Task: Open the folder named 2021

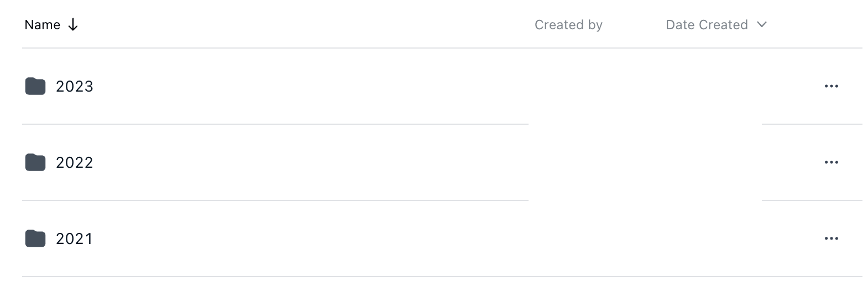Action: click(74, 238)
